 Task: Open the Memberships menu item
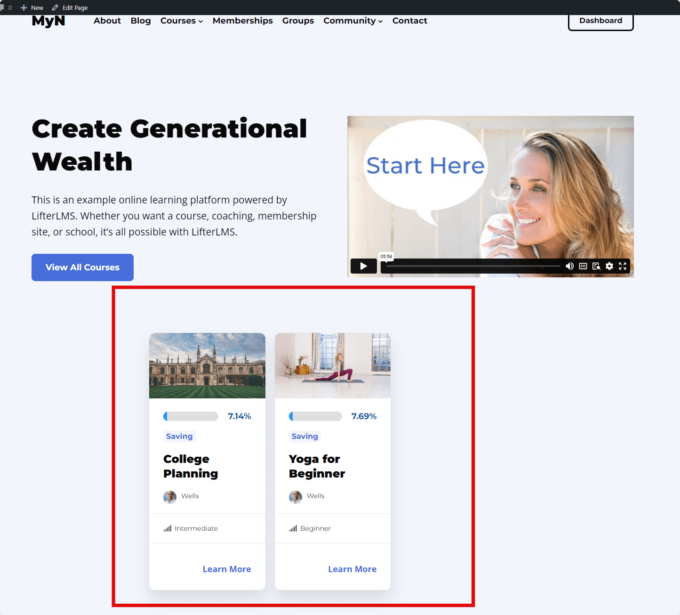click(242, 21)
